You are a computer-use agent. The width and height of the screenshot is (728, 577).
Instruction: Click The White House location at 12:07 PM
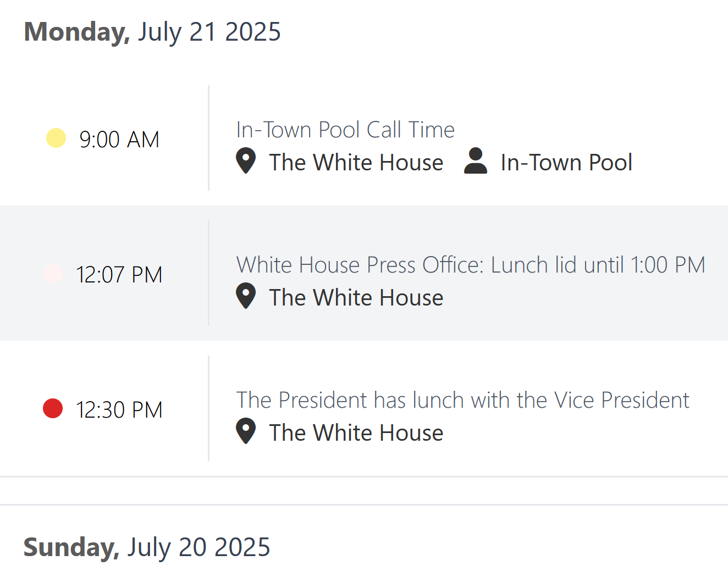click(356, 297)
